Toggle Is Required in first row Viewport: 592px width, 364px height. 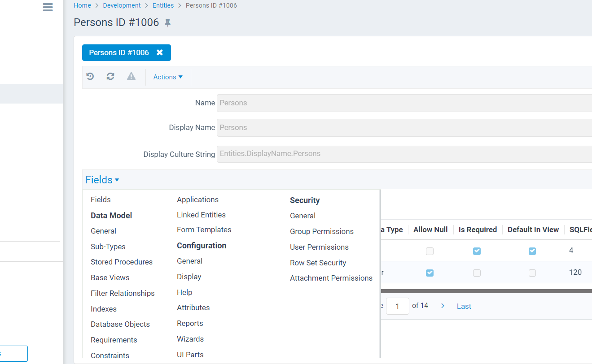[477, 251]
